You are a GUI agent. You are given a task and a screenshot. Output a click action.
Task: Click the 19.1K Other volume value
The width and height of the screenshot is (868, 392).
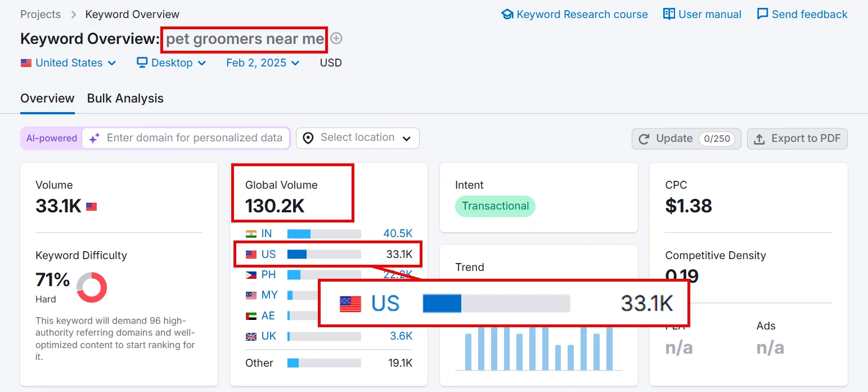pyautogui.click(x=400, y=363)
